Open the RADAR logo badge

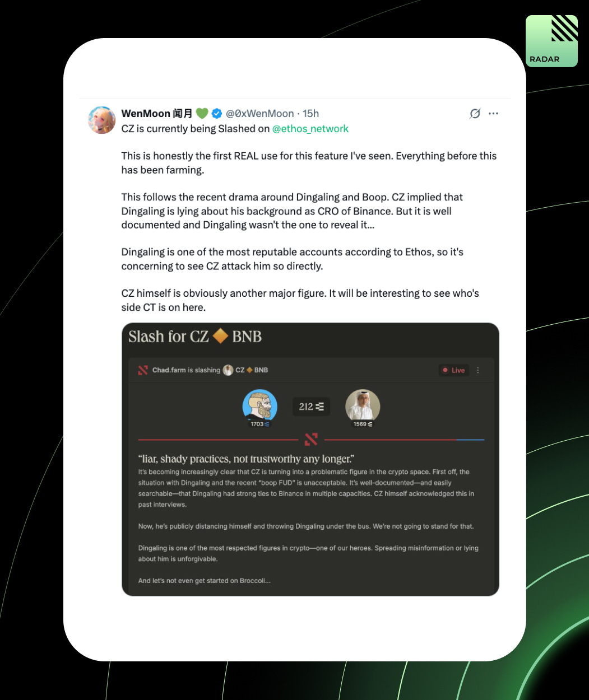point(551,41)
